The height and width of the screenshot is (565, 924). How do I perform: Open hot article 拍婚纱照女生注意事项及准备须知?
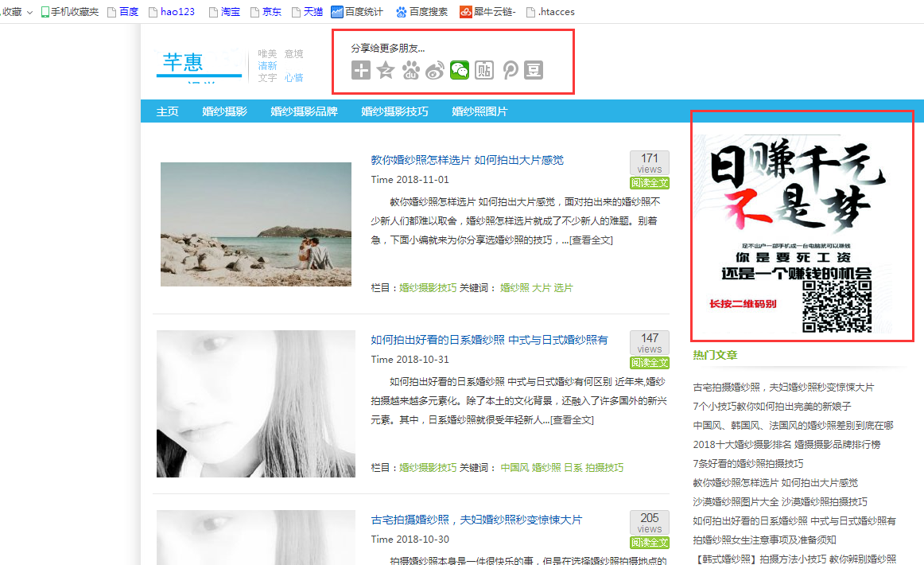(764, 540)
